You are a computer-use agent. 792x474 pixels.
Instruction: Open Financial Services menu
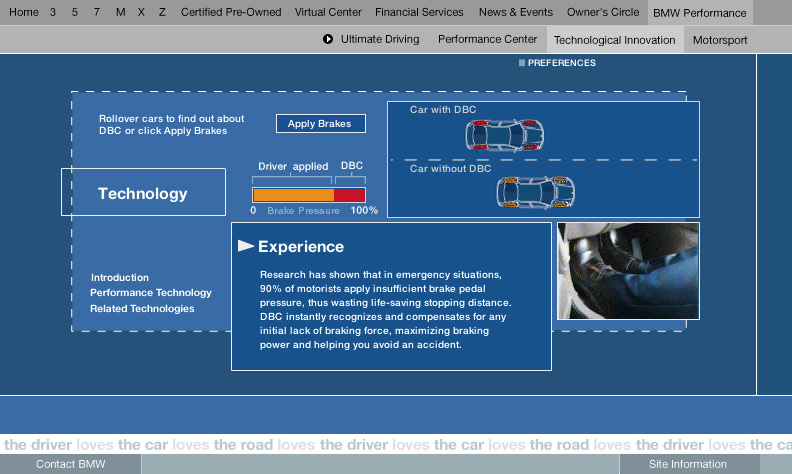(419, 12)
